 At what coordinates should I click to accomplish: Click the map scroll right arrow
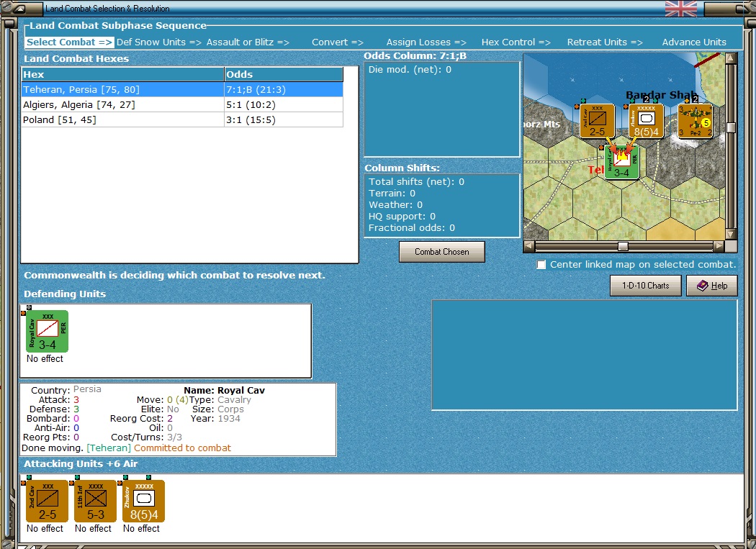coord(719,246)
